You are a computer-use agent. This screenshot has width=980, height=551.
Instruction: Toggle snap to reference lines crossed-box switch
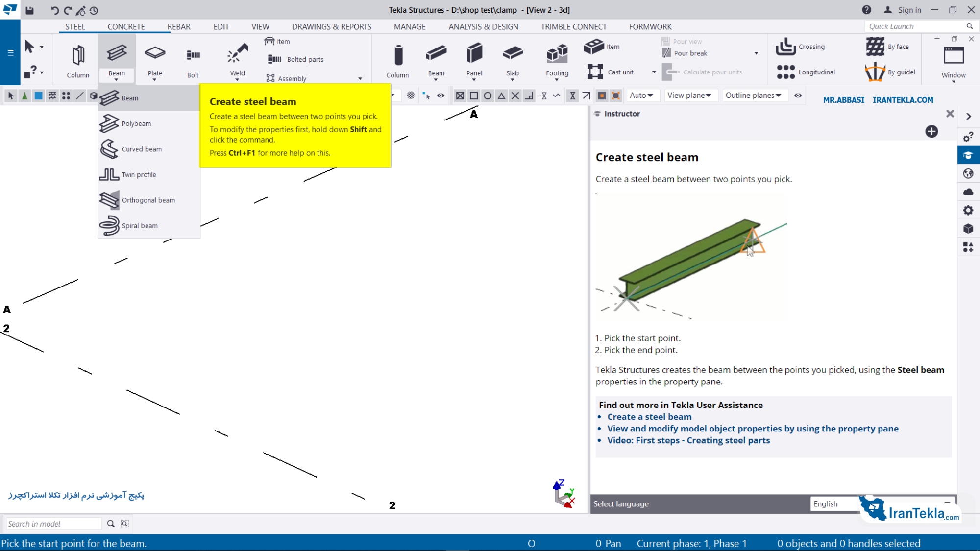[460, 96]
